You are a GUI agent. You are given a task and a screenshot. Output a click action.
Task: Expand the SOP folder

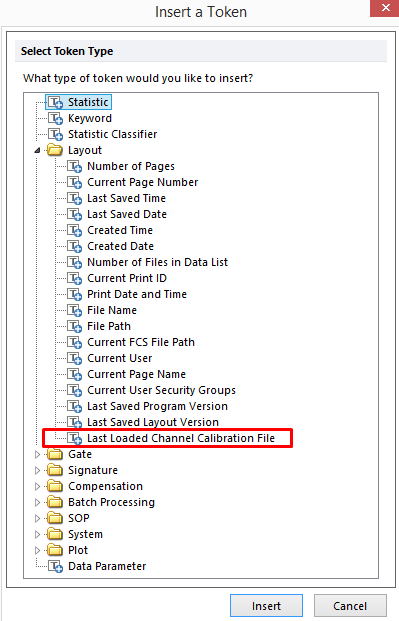pyautogui.click(x=37, y=518)
